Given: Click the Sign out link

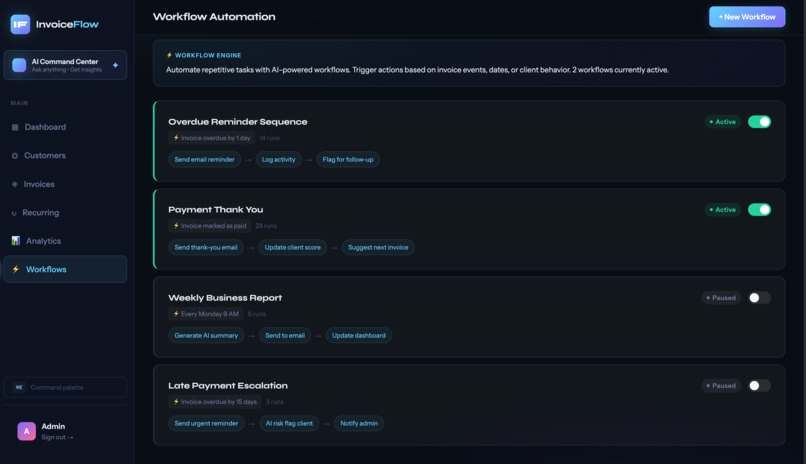Looking at the screenshot, I should 57,437.
